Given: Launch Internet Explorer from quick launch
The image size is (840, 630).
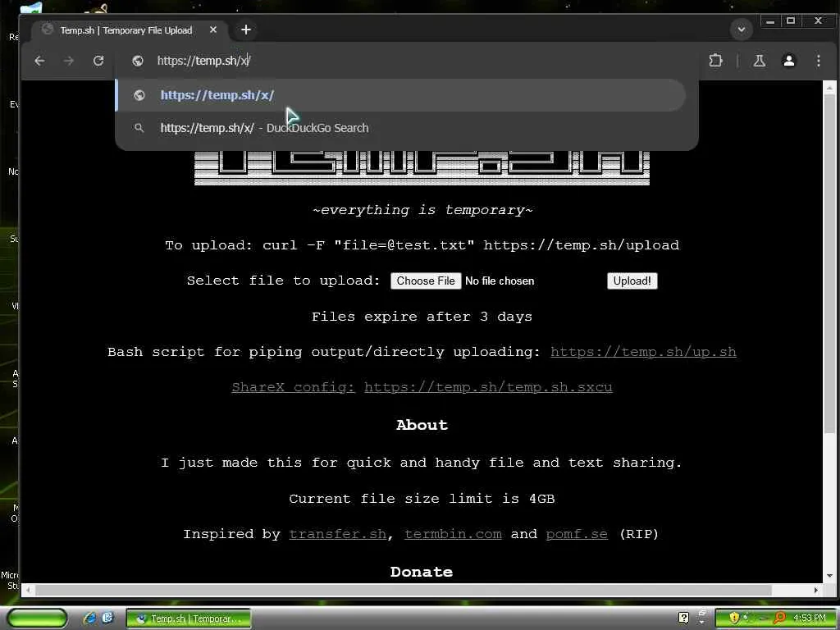Looking at the screenshot, I should pyautogui.click(x=89, y=619).
